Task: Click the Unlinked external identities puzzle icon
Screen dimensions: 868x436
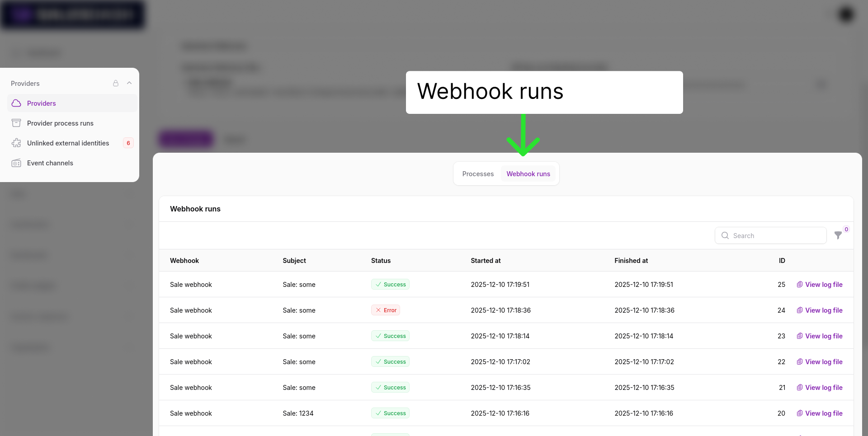Action: [x=16, y=143]
